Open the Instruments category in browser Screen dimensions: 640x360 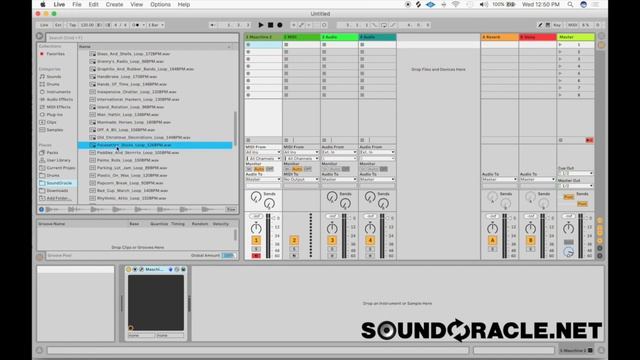58,92
